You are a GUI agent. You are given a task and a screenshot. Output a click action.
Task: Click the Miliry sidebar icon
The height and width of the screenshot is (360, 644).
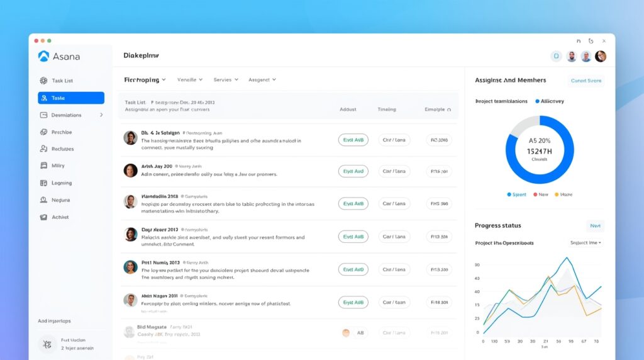pos(43,166)
